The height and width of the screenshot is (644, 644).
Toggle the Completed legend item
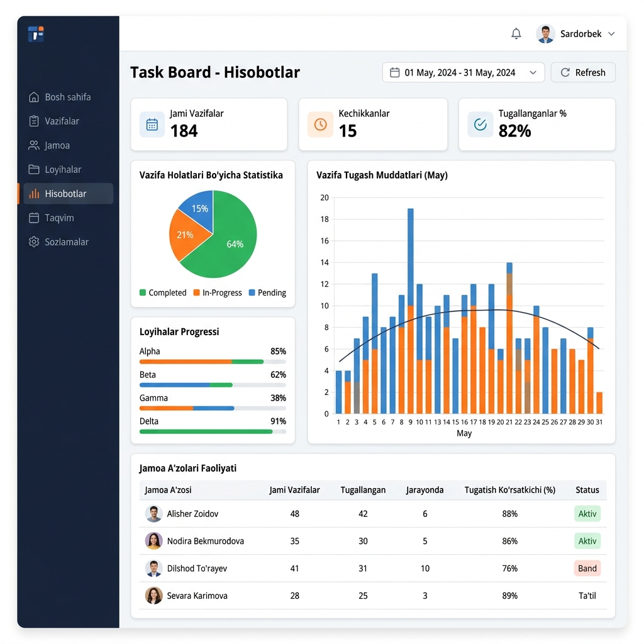click(x=163, y=293)
